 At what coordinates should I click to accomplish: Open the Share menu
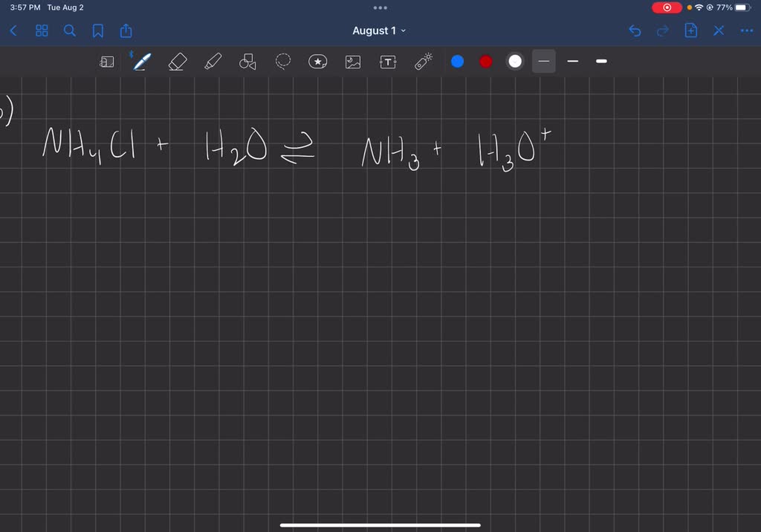click(x=126, y=30)
